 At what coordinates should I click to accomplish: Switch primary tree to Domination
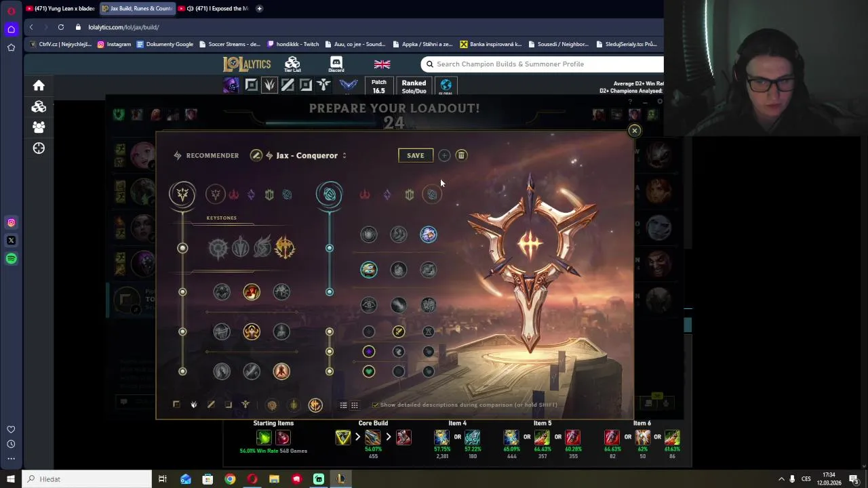233,195
